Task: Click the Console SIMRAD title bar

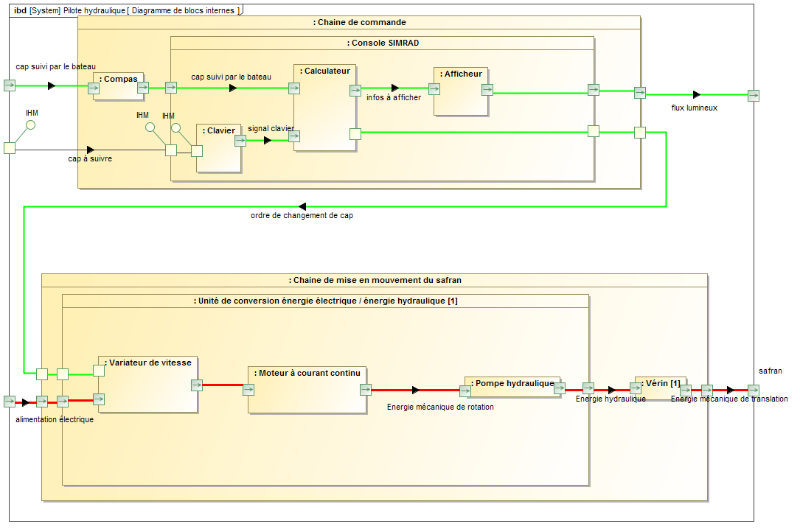Action: click(x=383, y=43)
